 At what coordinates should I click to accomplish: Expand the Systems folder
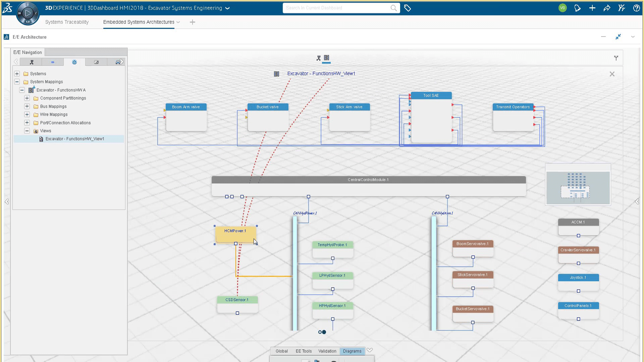[17, 73]
